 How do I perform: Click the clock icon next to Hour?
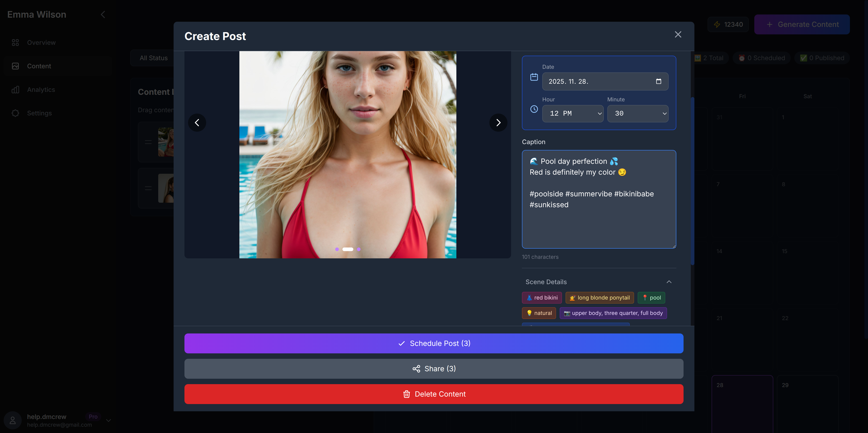pyautogui.click(x=534, y=109)
